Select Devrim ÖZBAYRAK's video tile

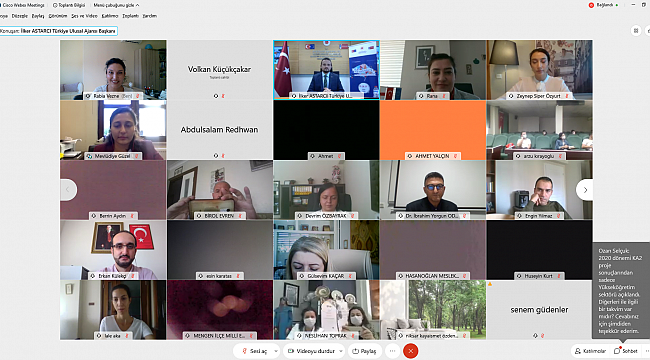click(326, 190)
